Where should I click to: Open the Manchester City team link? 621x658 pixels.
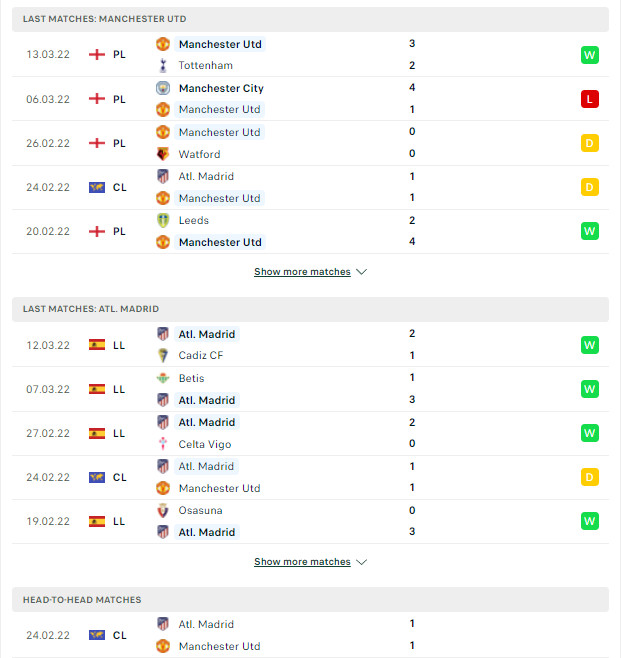point(221,88)
